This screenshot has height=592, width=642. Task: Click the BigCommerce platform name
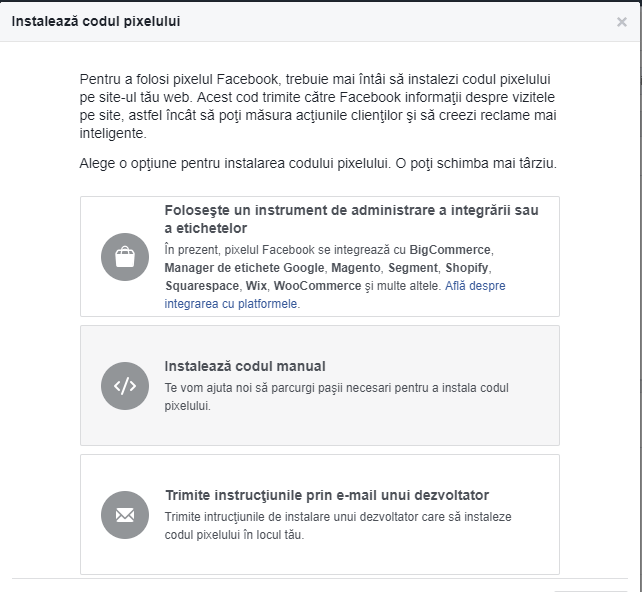(451, 249)
